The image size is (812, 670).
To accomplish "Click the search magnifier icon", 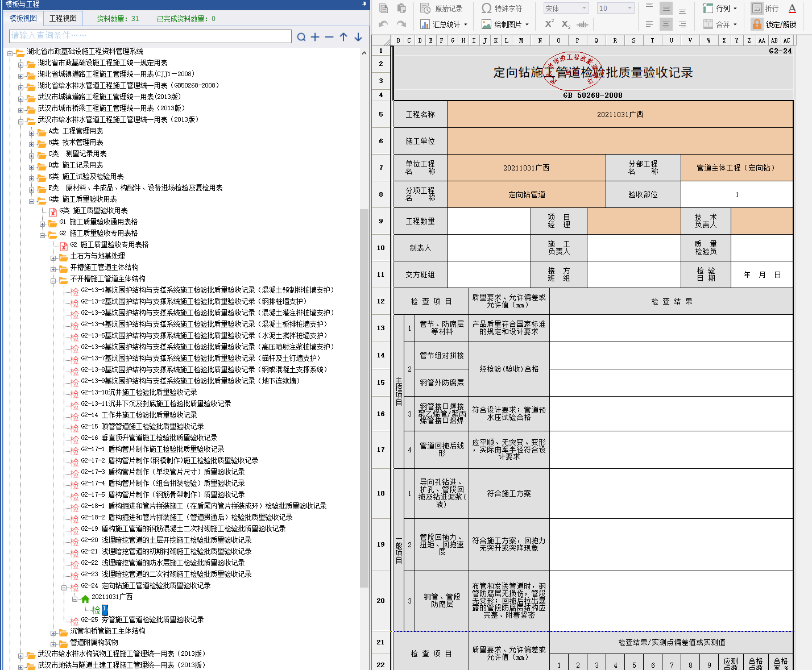I will click(x=301, y=37).
